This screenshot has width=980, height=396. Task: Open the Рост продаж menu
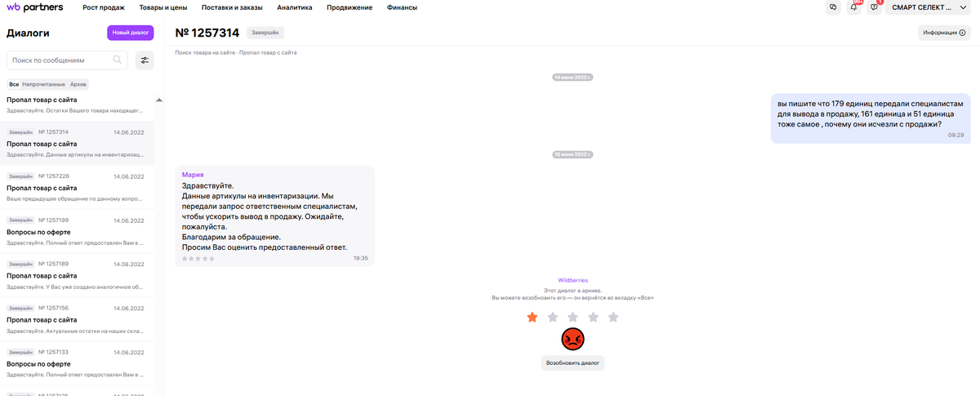pos(104,7)
